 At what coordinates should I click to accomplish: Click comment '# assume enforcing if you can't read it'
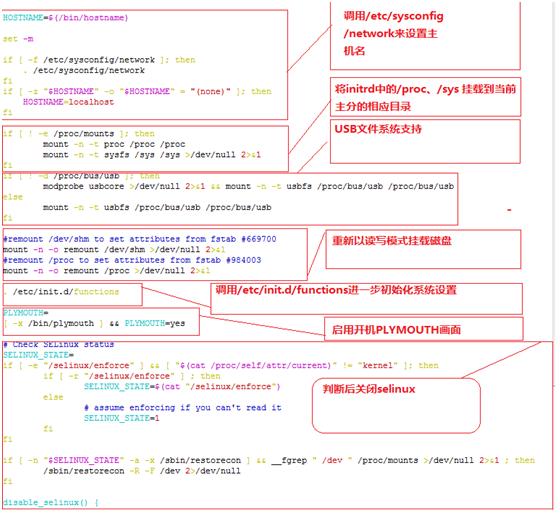183,408
